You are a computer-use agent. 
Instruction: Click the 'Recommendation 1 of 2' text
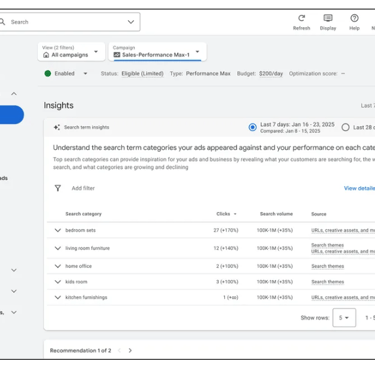pos(80,350)
